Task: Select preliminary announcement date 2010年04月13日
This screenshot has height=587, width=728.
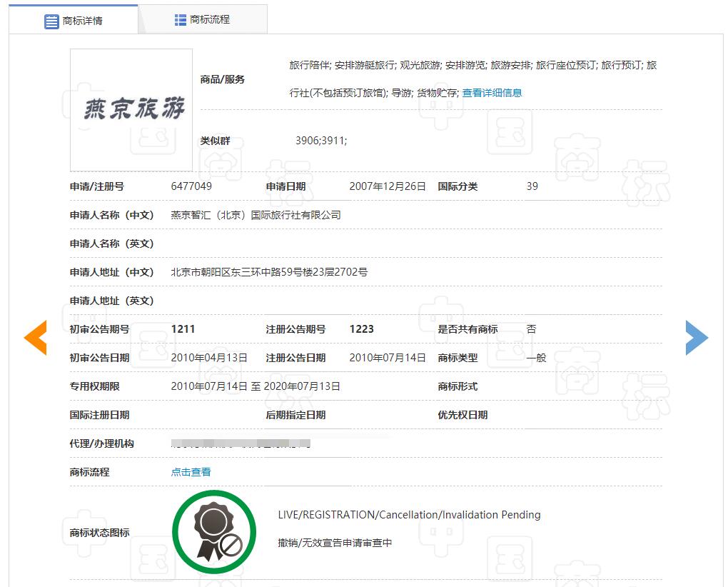Action: pos(209,358)
